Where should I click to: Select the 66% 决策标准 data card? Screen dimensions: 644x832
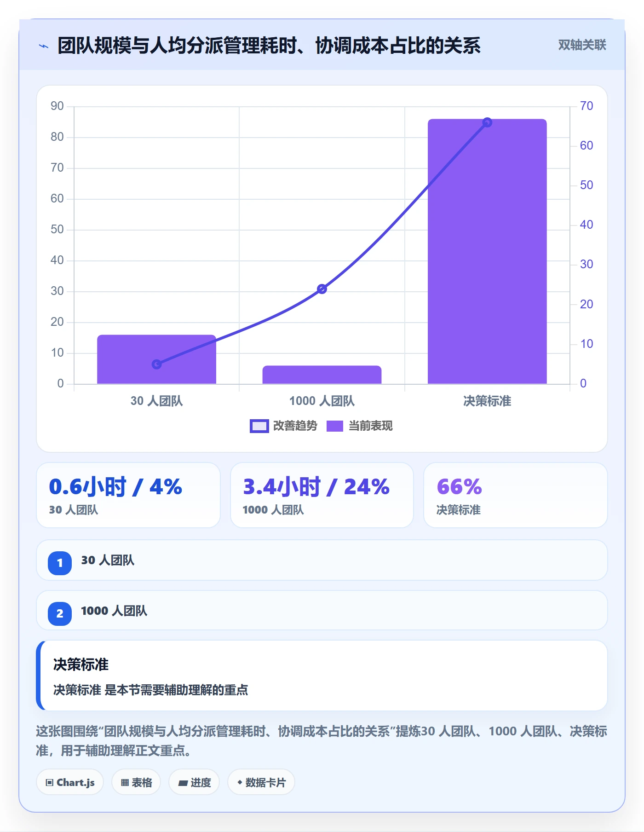pos(516,495)
